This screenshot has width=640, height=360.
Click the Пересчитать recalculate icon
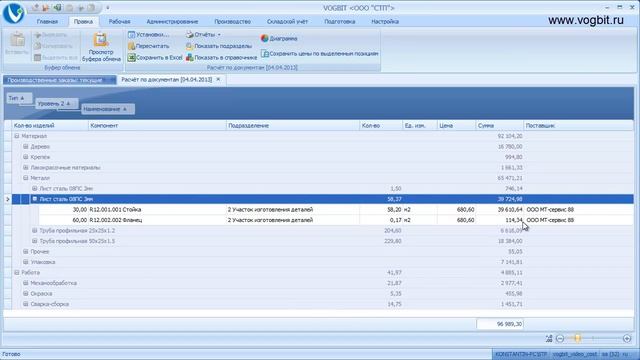click(x=131, y=46)
